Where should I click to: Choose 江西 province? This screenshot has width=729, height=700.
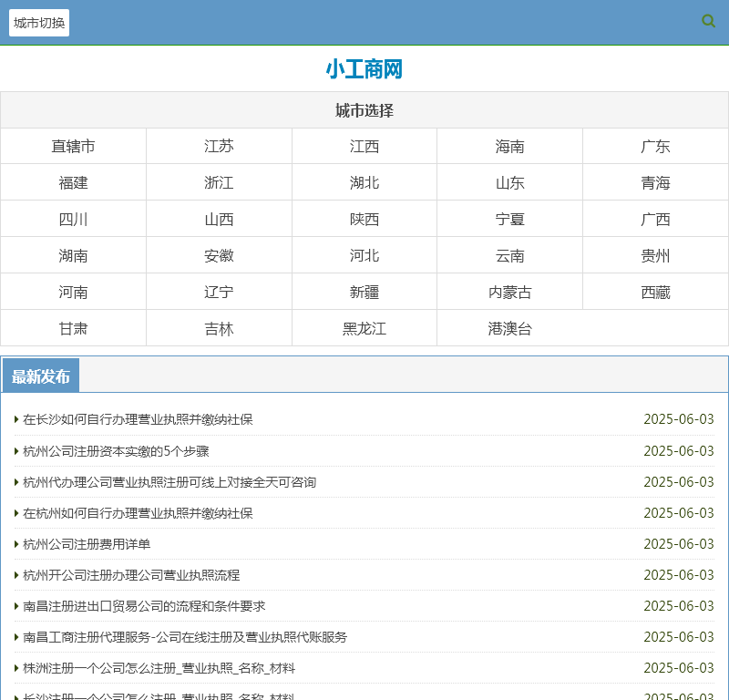[x=364, y=147]
